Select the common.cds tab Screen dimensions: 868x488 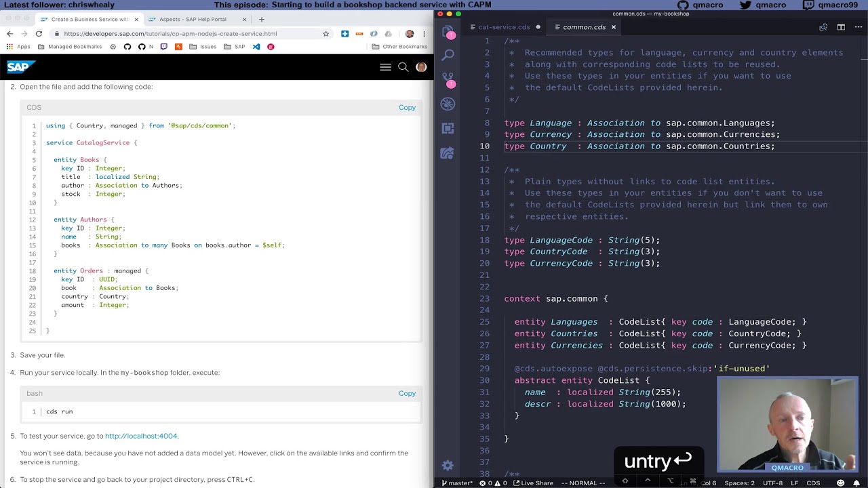[584, 27]
